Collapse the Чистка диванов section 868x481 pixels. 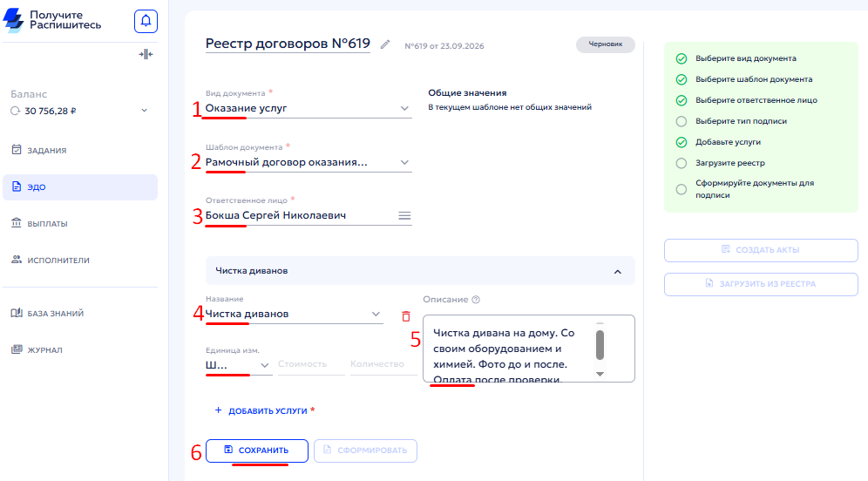(618, 272)
